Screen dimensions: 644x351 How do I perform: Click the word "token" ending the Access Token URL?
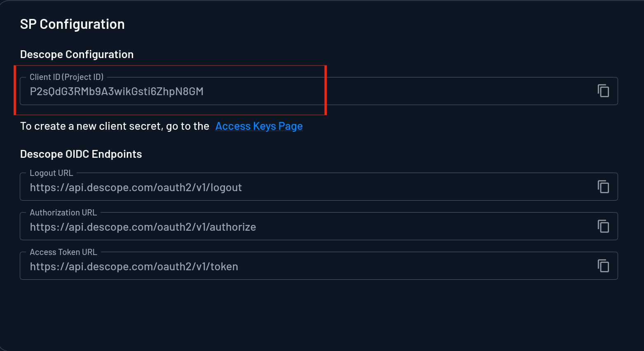click(x=224, y=267)
